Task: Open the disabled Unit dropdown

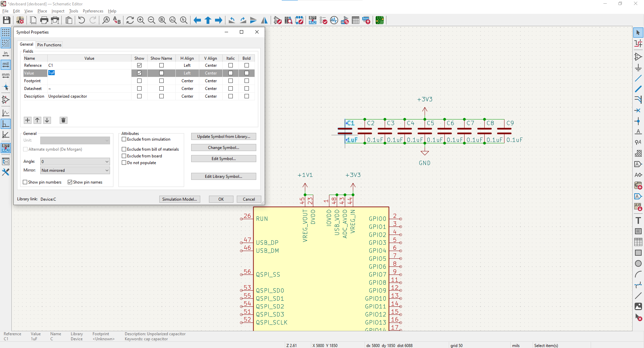Action: (x=75, y=140)
